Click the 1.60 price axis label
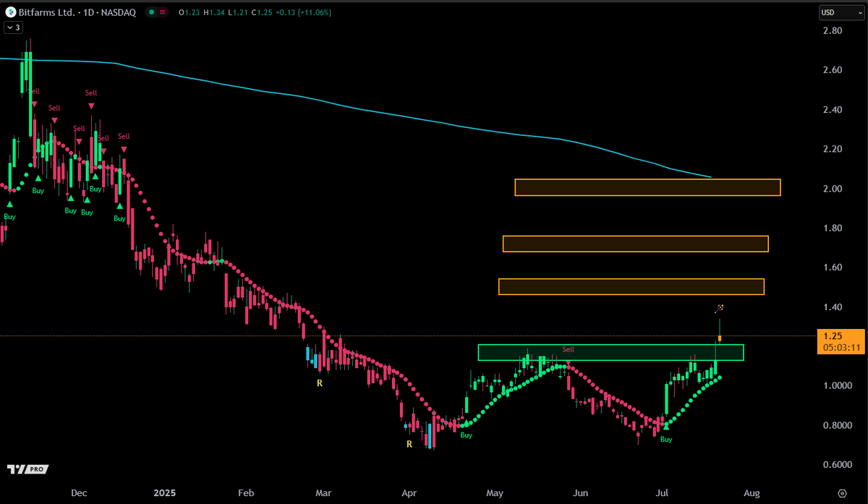This screenshot has height=504, width=868. tap(831, 268)
